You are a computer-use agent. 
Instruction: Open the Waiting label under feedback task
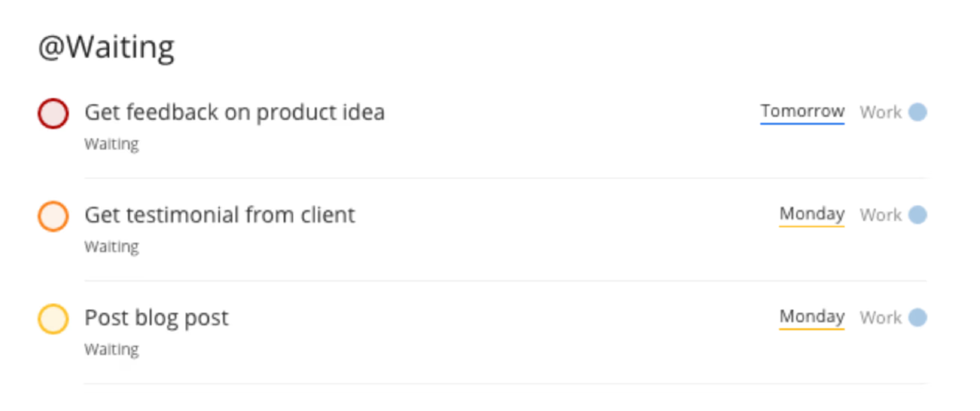[x=111, y=144]
